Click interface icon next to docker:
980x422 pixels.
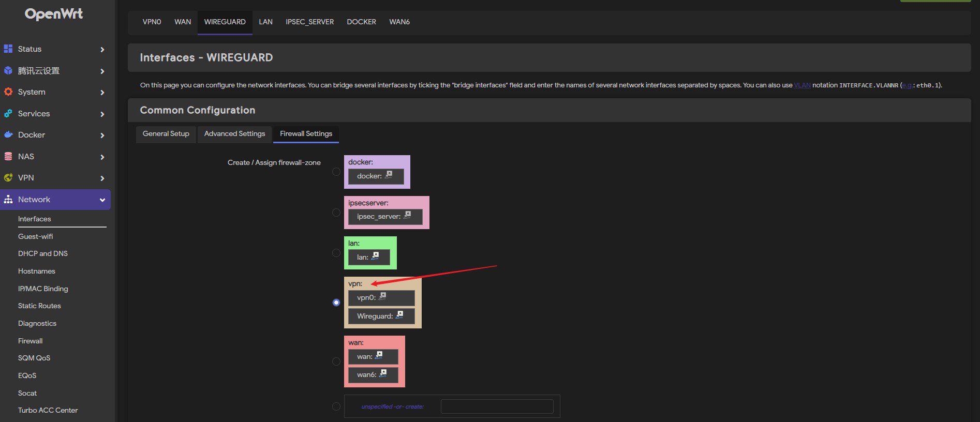click(x=389, y=175)
